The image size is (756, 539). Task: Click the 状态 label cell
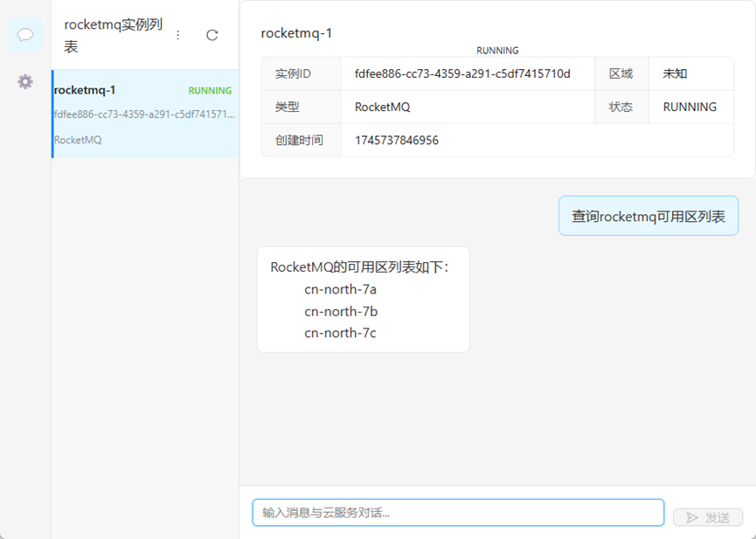pyautogui.click(x=621, y=107)
